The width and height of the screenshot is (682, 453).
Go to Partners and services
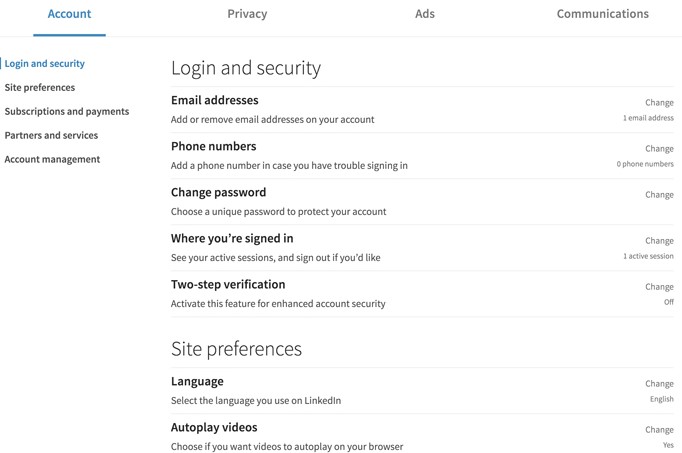[51, 136]
